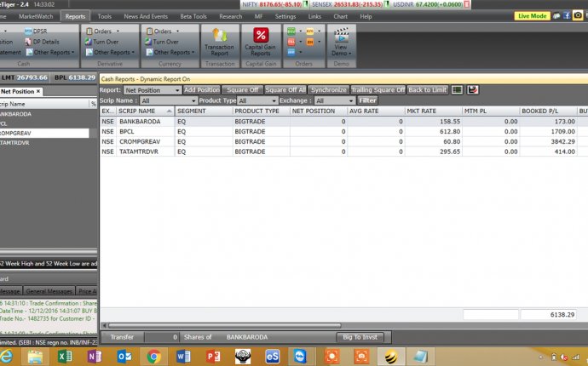Open the View Demo dropdown

point(341,42)
